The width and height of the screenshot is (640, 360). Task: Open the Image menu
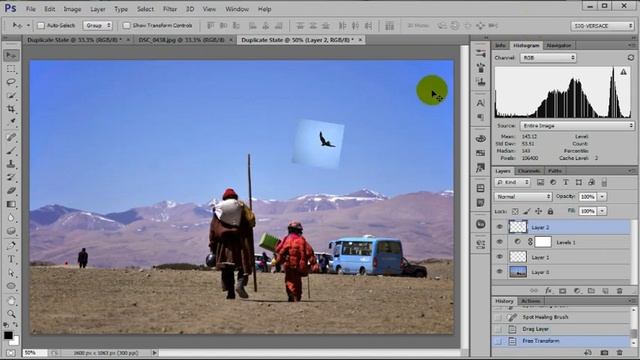[72, 9]
